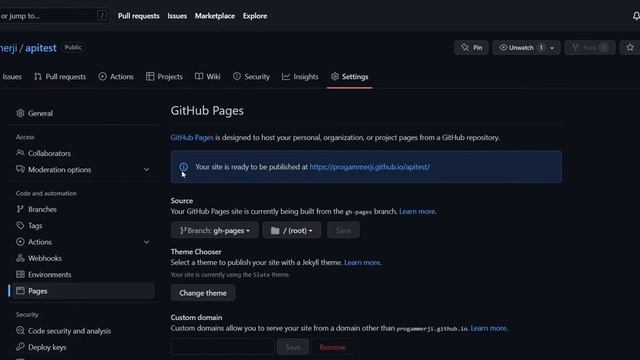Switch to the Wiki tab
The width and height of the screenshot is (640, 360).
[x=208, y=77]
